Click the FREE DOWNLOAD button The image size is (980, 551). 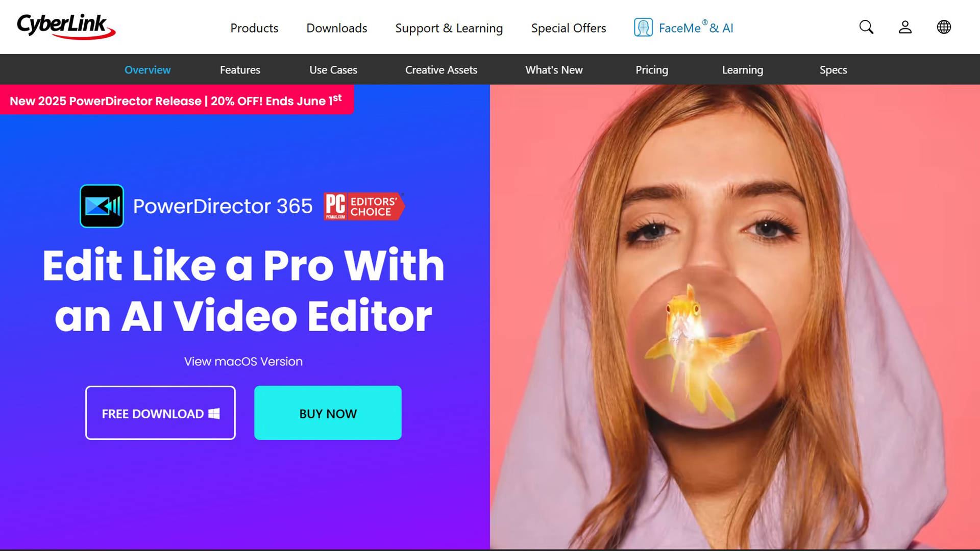tap(160, 413)
